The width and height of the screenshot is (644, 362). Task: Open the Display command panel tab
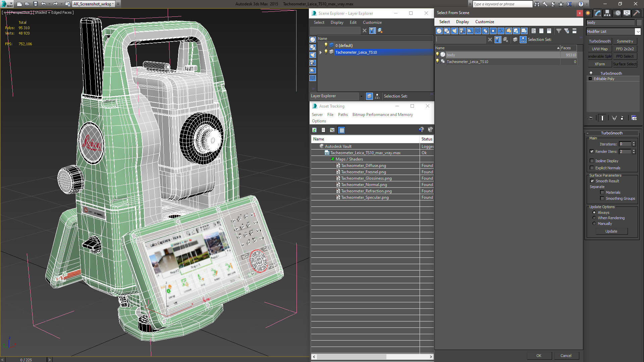click(x=627, y=13)
